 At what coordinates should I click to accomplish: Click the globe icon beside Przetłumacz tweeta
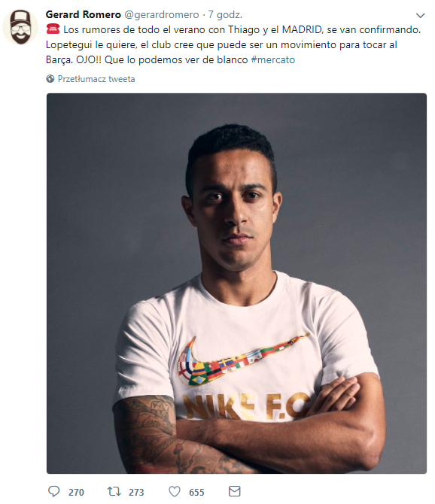[50, 79]
